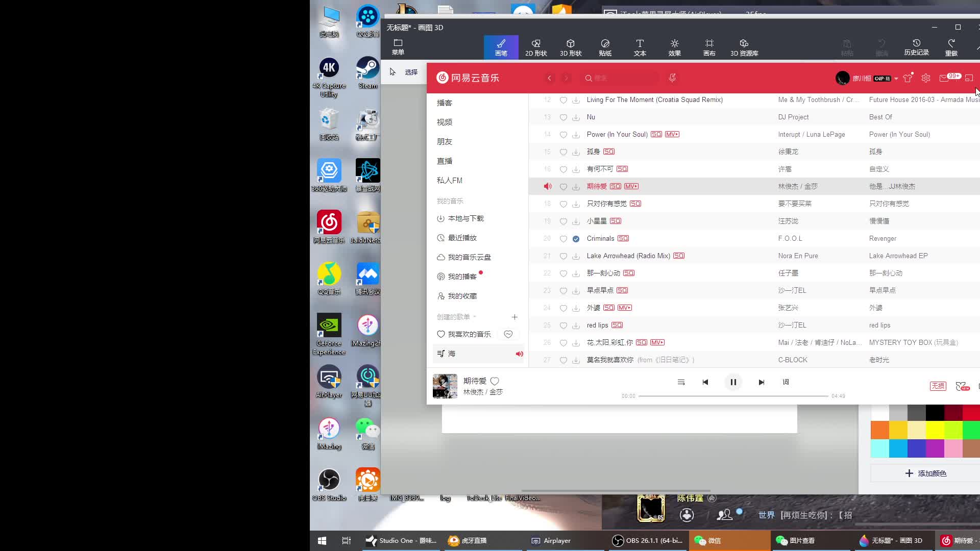Seek within the song progress bar
980x551 pixels.
(733, 396)
